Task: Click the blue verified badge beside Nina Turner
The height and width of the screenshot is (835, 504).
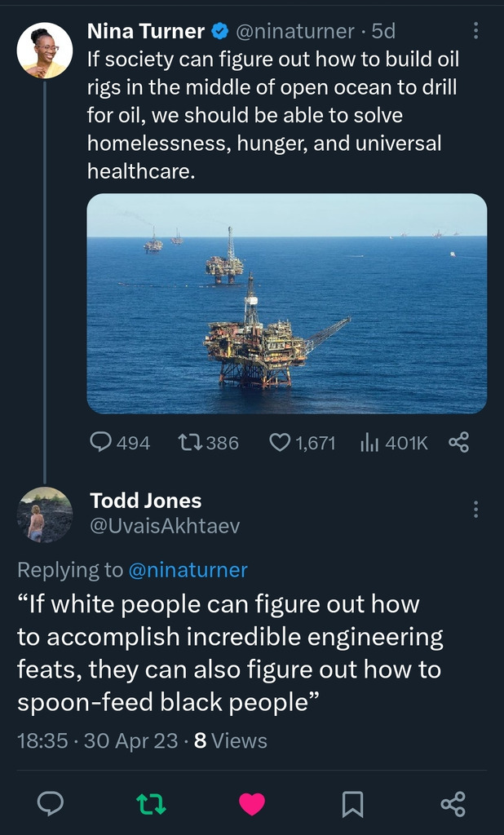Action: (x=219, y=32)
